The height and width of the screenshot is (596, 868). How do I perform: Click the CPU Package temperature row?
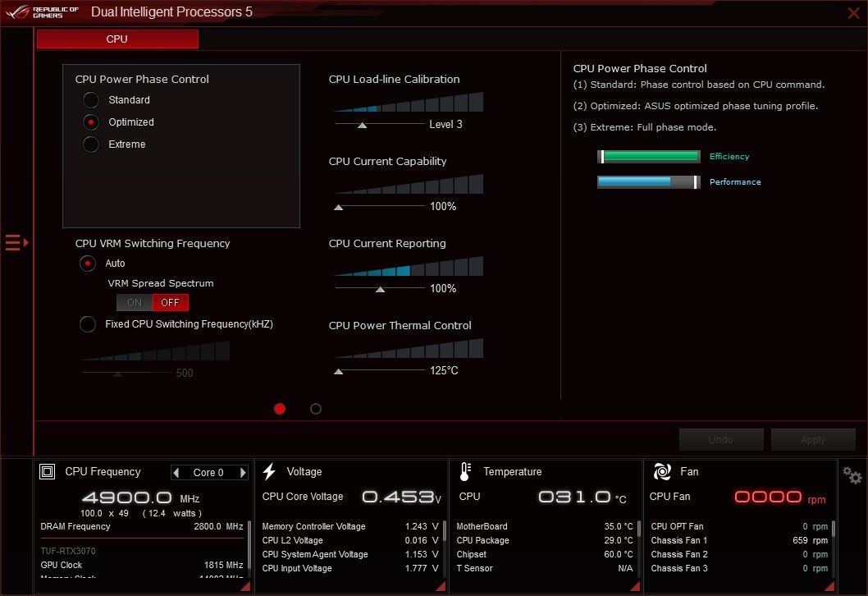pos(545,540)
